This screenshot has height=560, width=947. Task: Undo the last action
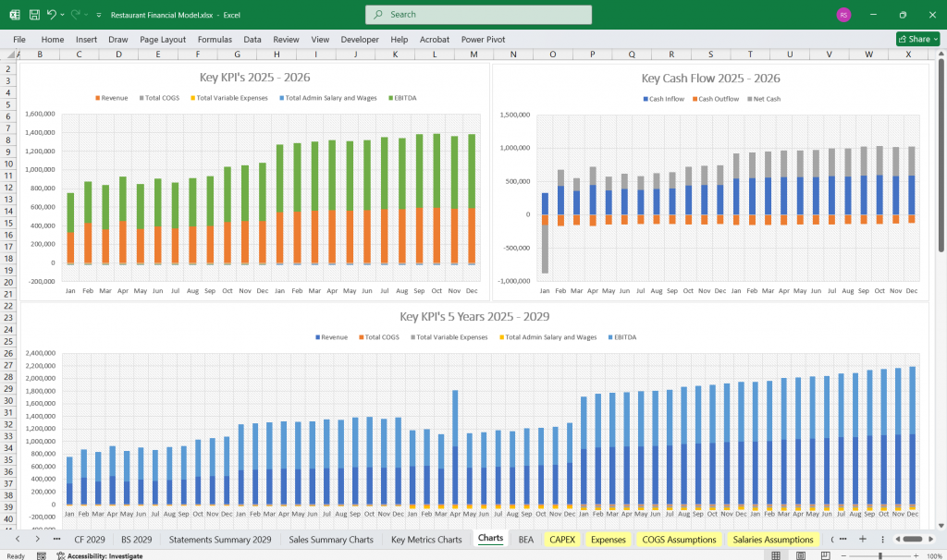point(53,15)
